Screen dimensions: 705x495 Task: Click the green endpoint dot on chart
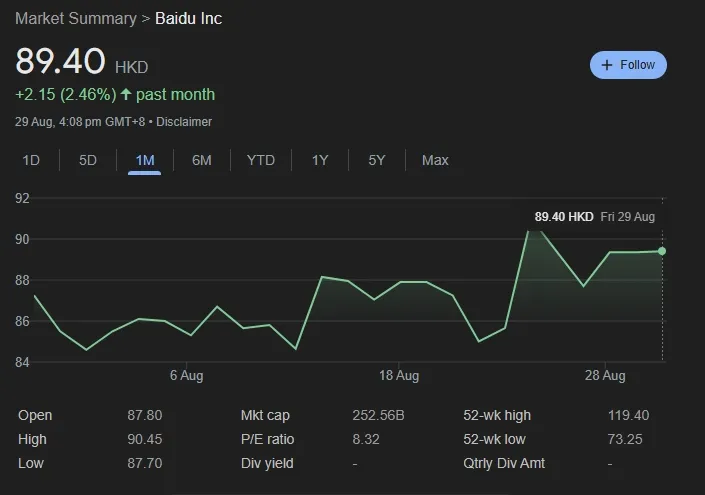pyautogui.click(x=662, y=251)
